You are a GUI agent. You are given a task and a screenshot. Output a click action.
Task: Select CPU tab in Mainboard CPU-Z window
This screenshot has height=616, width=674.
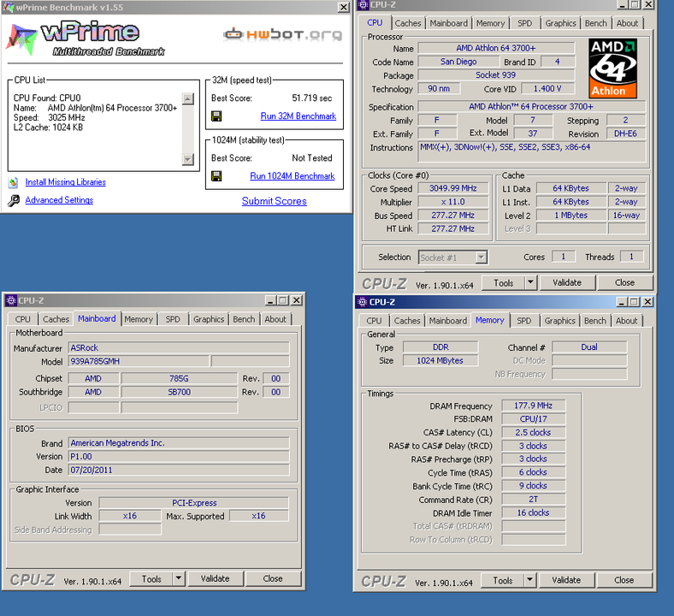[x=23, y=319]
